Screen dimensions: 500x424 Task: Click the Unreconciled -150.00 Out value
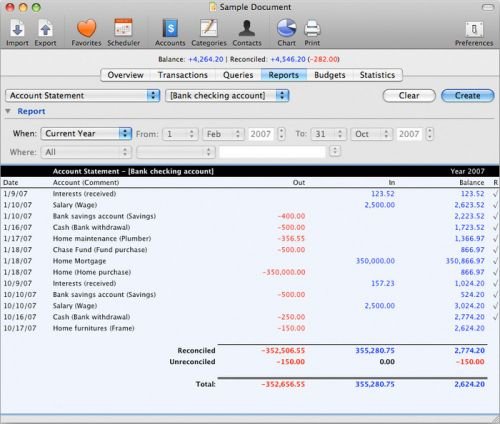pos(290,362)
